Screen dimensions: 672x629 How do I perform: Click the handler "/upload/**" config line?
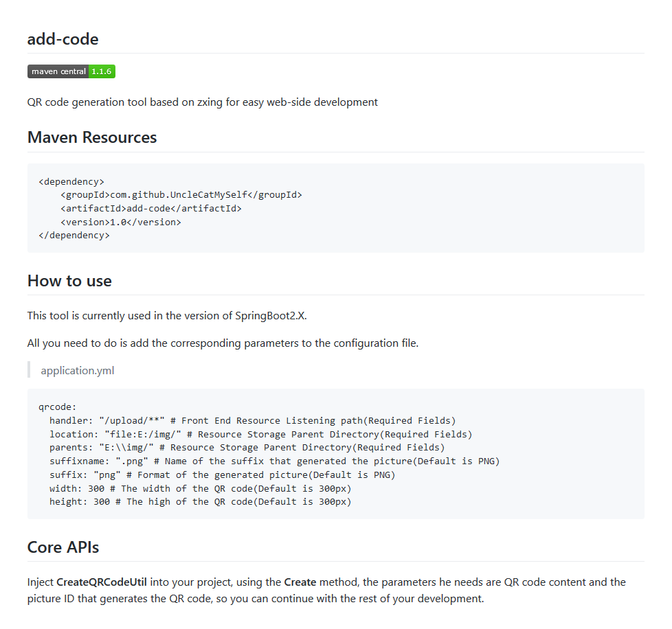coord(251,420)
